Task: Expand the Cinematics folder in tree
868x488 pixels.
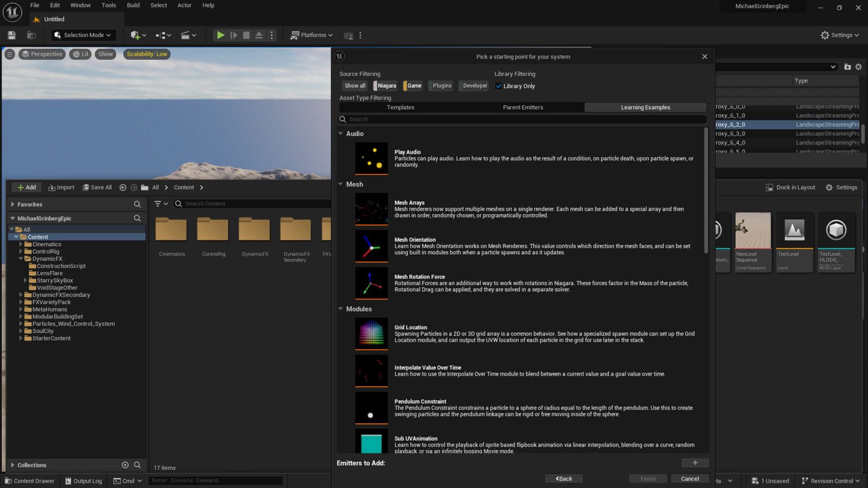Action: click(x=21, y=245)
